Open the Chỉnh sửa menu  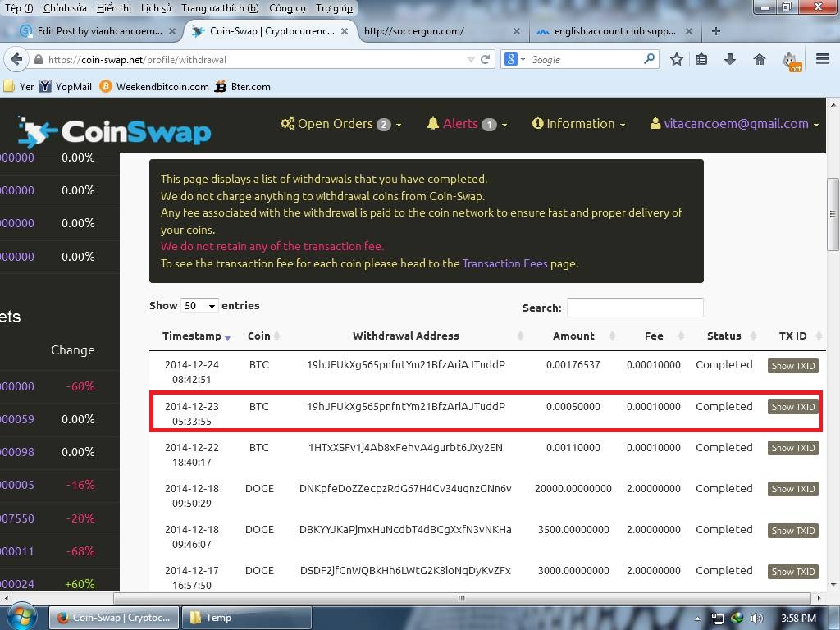point(65,8)
